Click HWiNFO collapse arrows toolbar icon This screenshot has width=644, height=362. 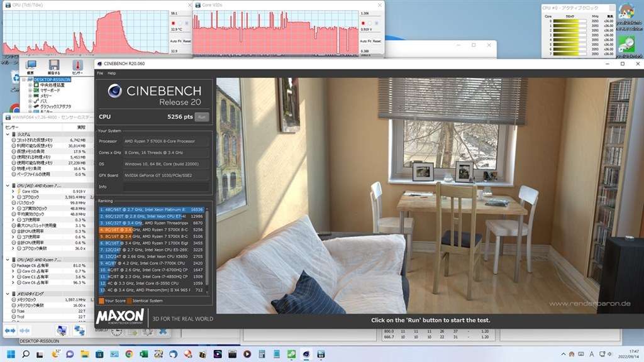pyautogui.click(x=25, y=331)
